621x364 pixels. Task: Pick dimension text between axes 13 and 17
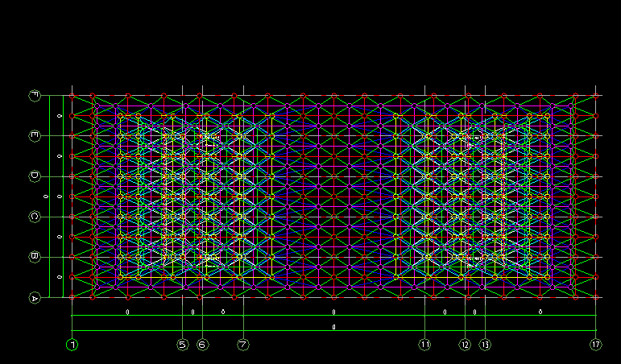(540, 312)
